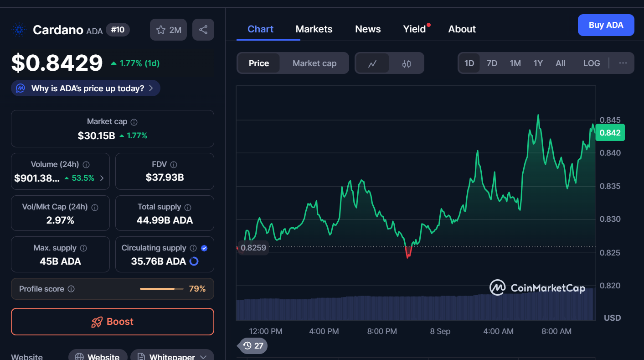644x360 pixels.
Task: Set chart range to 1M
Action: (515, 63)
